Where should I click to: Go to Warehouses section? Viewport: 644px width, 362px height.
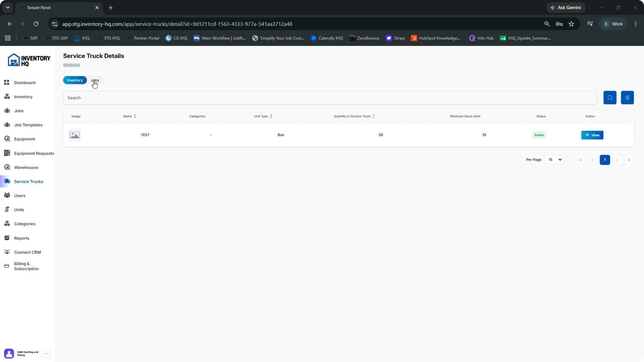pyautogui.click(x=26, y=167)
